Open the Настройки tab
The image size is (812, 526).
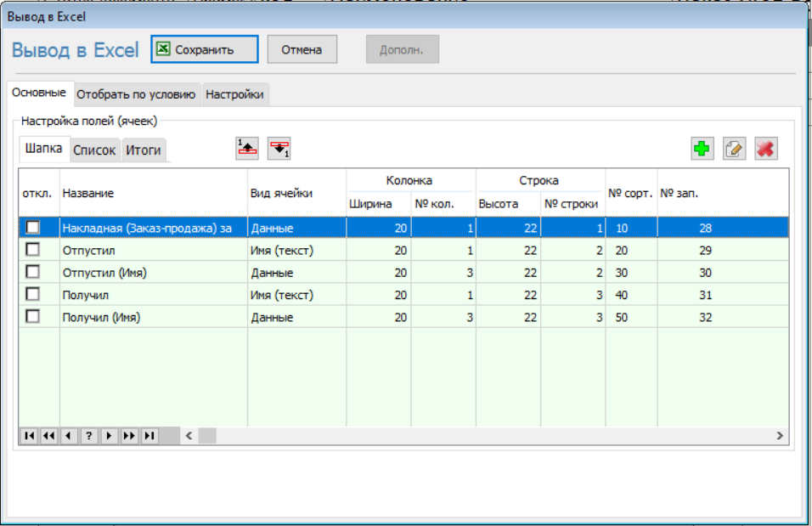click(234, 94)
